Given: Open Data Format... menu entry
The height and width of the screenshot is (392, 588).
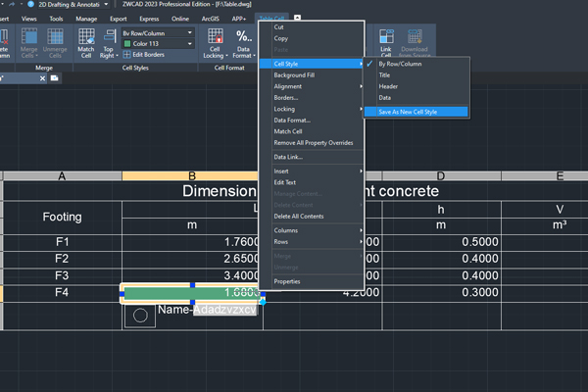Looking at the screenshot, I should (312, 120).
